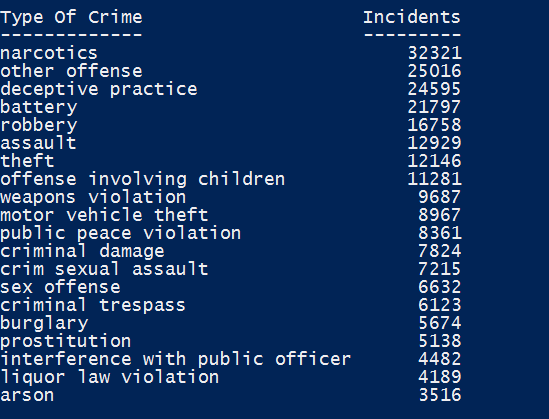Select the 'narcotics' row text

(49, 53)
